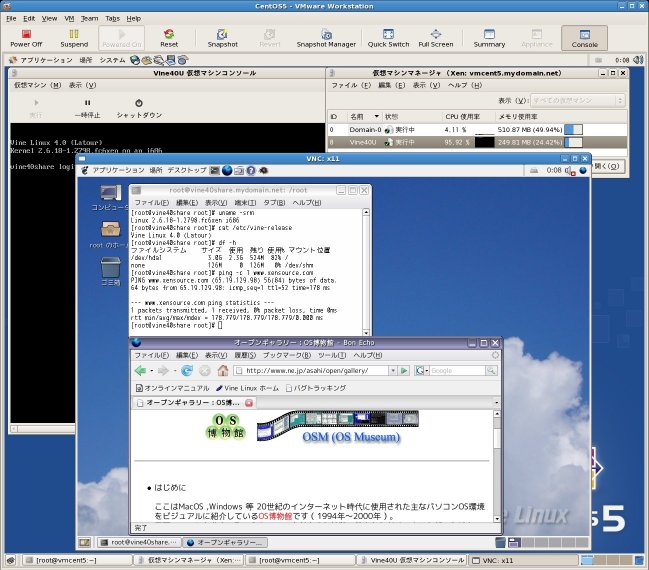Open the VMware VM menu
The width and height of the screenshot is (649, 570).
click(x=69, y=19)
